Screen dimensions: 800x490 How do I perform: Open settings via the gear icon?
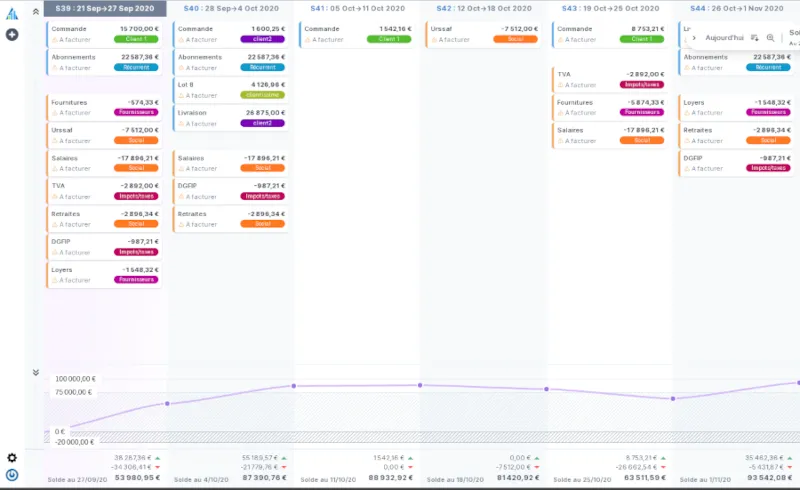point(12,458)
